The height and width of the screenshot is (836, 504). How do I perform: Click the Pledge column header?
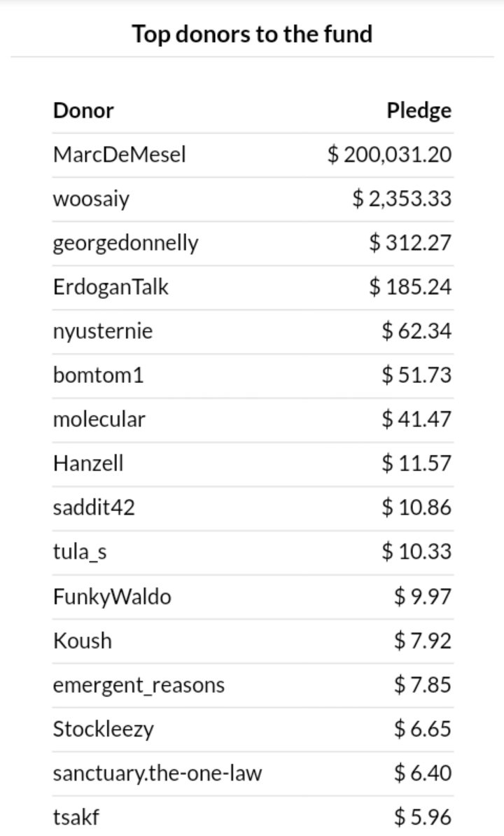[419, 111]
